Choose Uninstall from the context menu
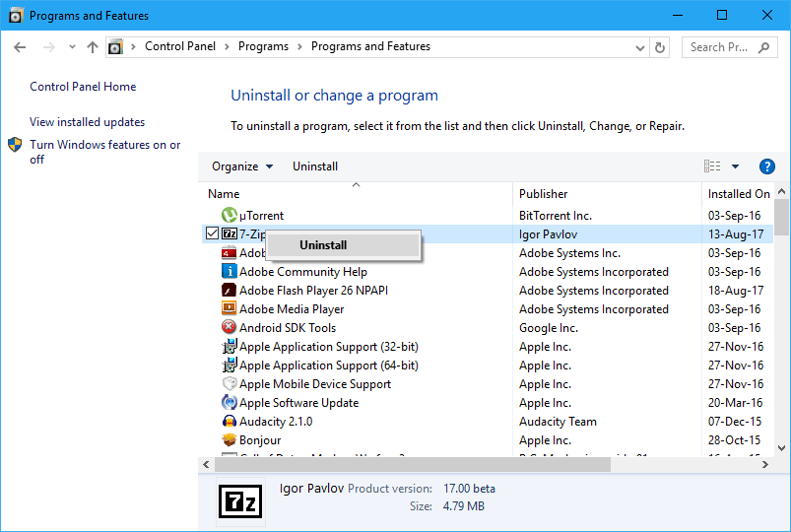 (343, 244)
